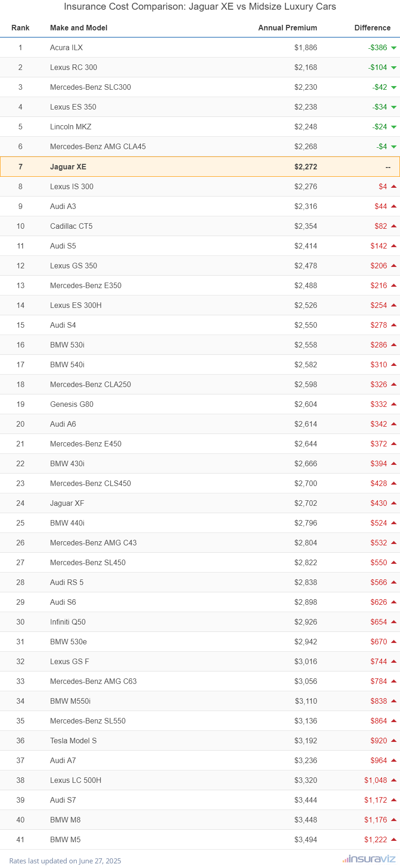This screenshot has width=400, height=868.
Task: Select the highlighted Jaguar XE row
Action: (200, 167)
